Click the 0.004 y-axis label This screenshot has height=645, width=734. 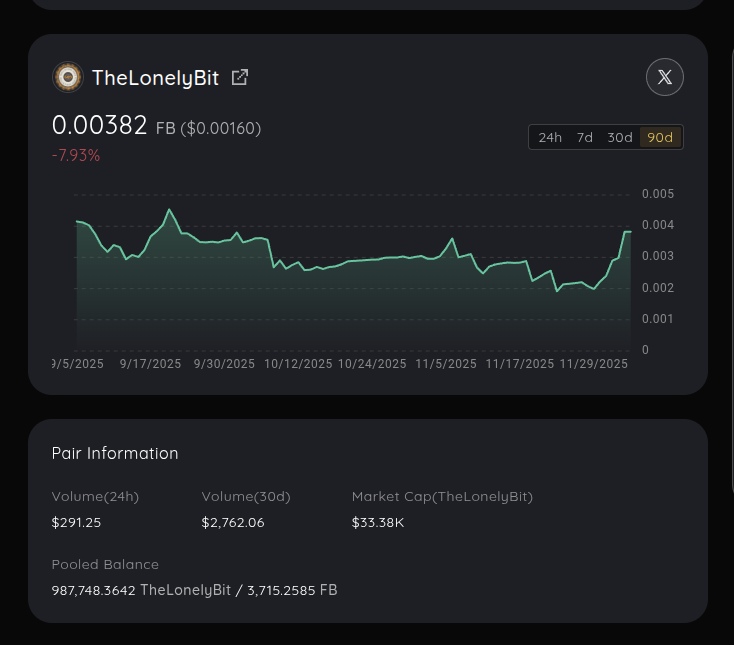[658, 225]
